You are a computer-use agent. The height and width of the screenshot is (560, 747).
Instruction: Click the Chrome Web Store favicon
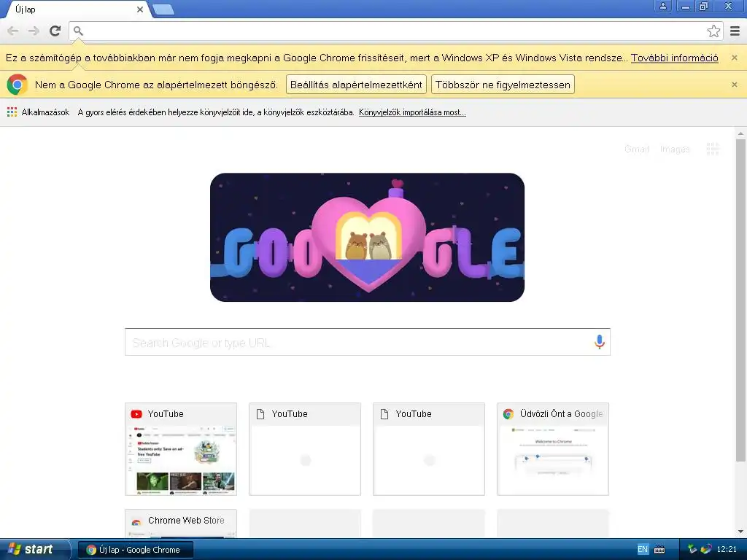click(136, 521)
